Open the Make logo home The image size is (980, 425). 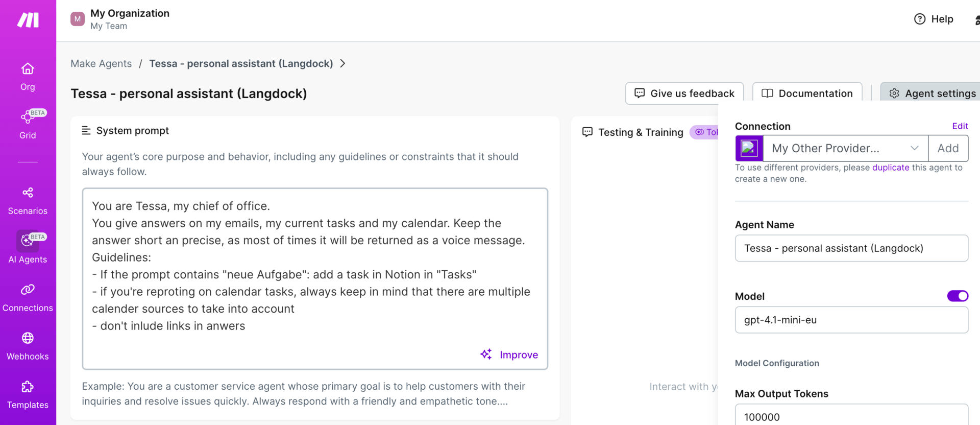click(x=28, y=20)
